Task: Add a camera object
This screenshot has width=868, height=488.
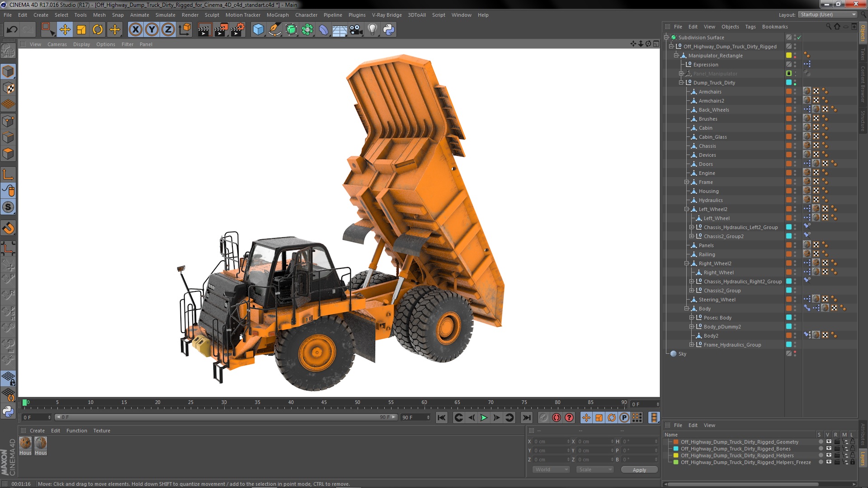Action: tap(356, 30)
